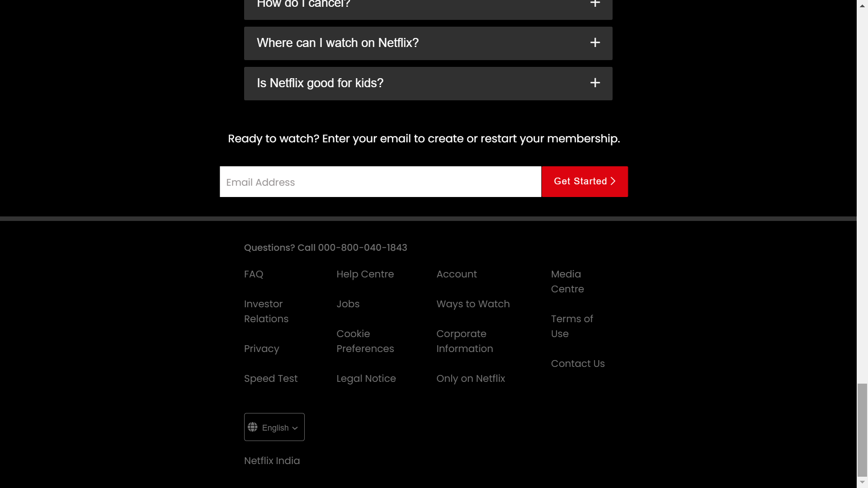This screenshot has width=868, height=488.
Task: Open the FAQ page
Action: pos(254,274)
